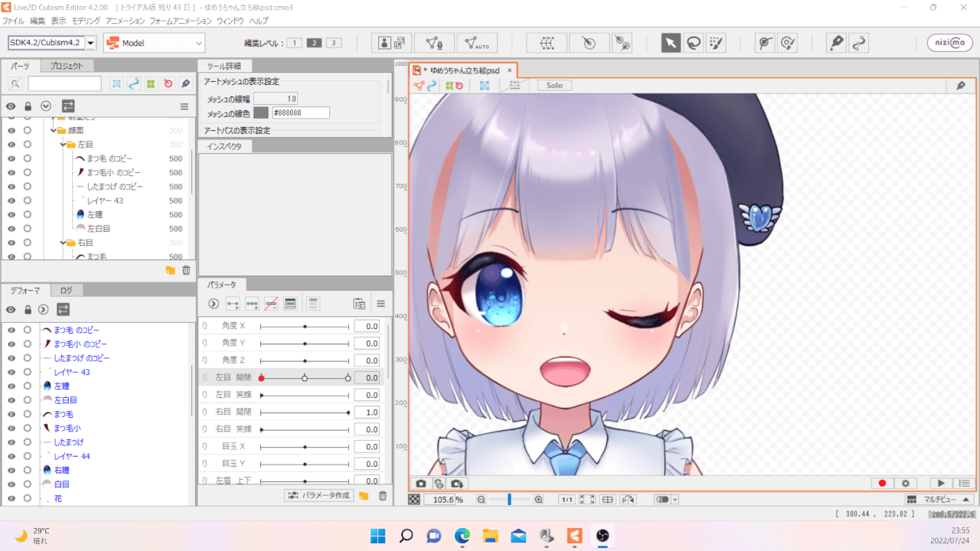
Task: Open texture atlas editor icon
Action: point(391,43)
